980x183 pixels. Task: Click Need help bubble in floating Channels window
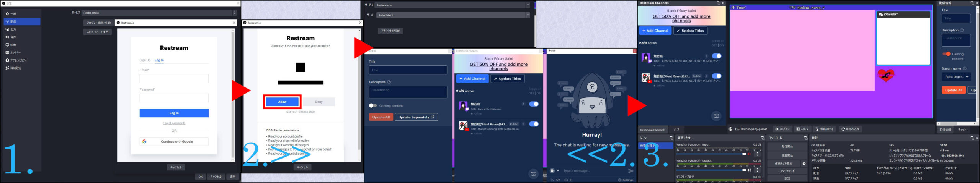click(x=533, y=174)
